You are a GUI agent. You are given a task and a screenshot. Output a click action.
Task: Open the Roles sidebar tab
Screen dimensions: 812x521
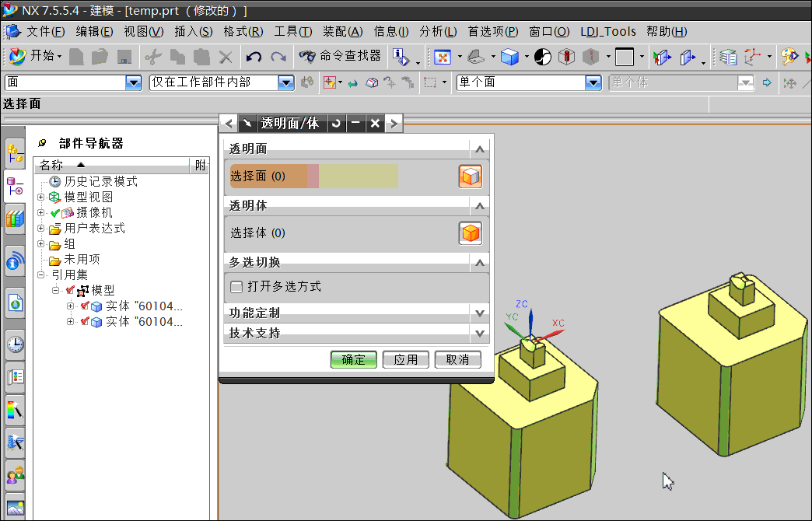pos(15,473)
